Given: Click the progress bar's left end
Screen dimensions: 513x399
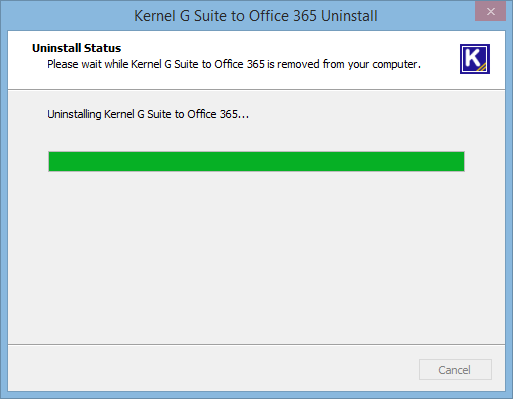Looking at the screenshot, I should [52, 161].
